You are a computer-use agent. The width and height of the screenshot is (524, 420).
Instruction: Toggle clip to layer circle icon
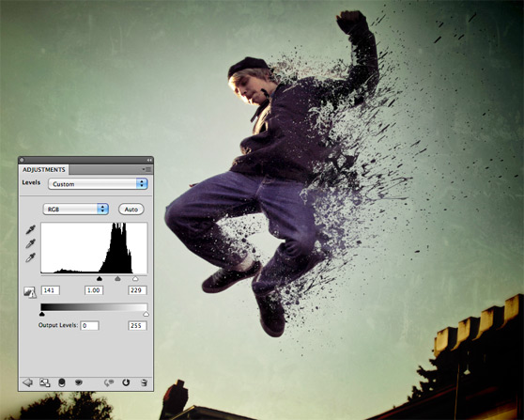(x=62, y=382)
